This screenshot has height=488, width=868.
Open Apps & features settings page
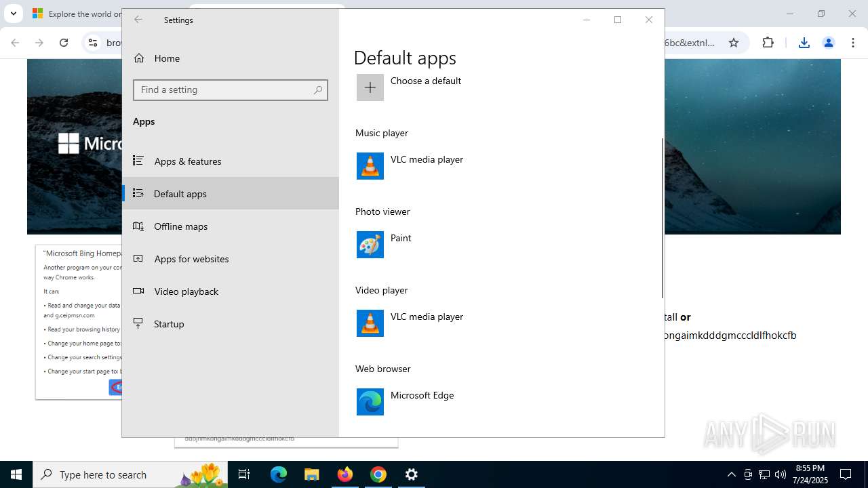(231, 161)
